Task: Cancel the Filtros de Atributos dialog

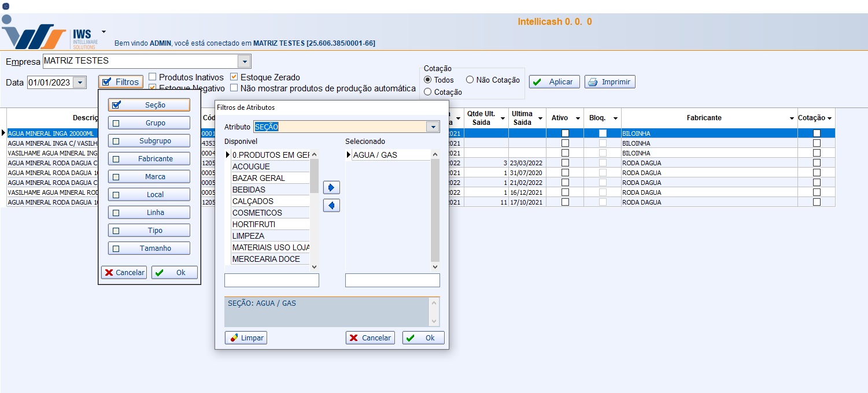Action: tap(370, 338)
